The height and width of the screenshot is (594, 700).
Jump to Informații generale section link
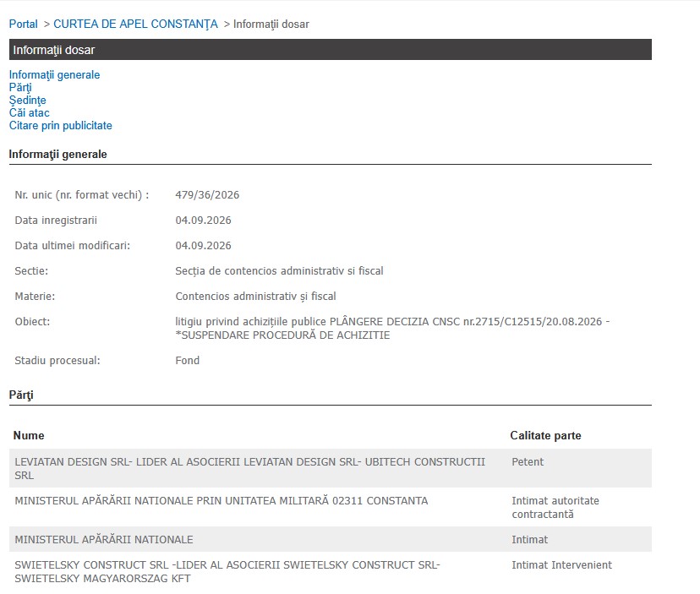click(x=54, y=74)
